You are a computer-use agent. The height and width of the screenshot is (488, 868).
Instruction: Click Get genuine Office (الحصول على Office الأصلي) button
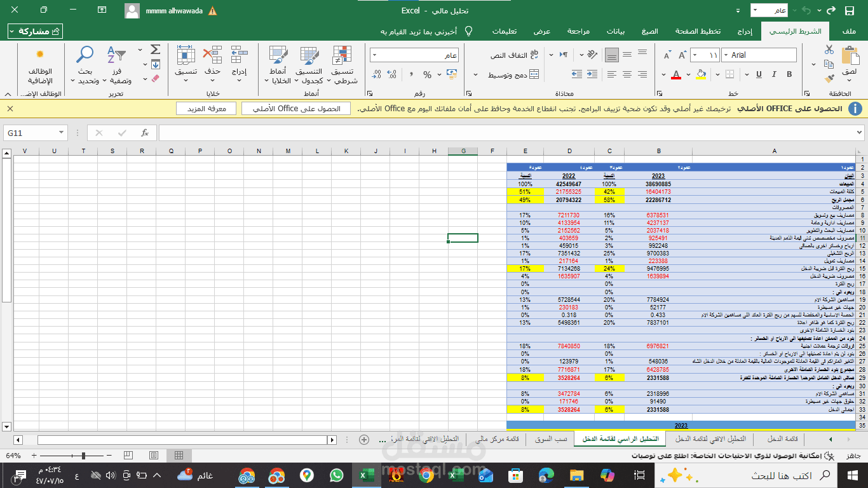(296, 109)
